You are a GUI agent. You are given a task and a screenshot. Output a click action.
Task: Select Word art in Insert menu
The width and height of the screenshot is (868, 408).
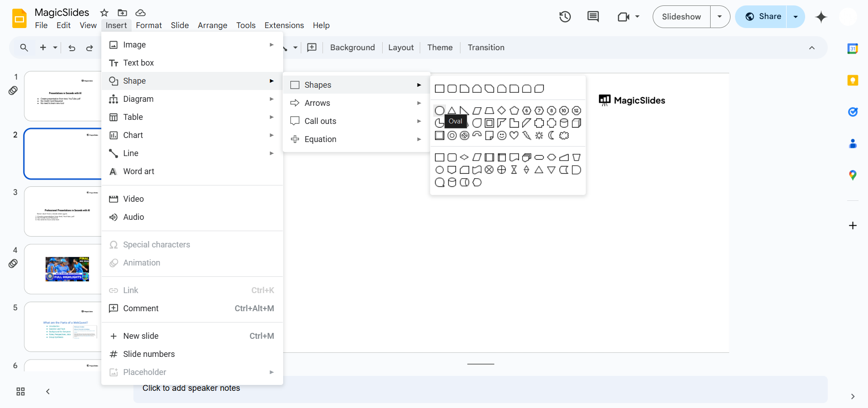tap(192, 171)
